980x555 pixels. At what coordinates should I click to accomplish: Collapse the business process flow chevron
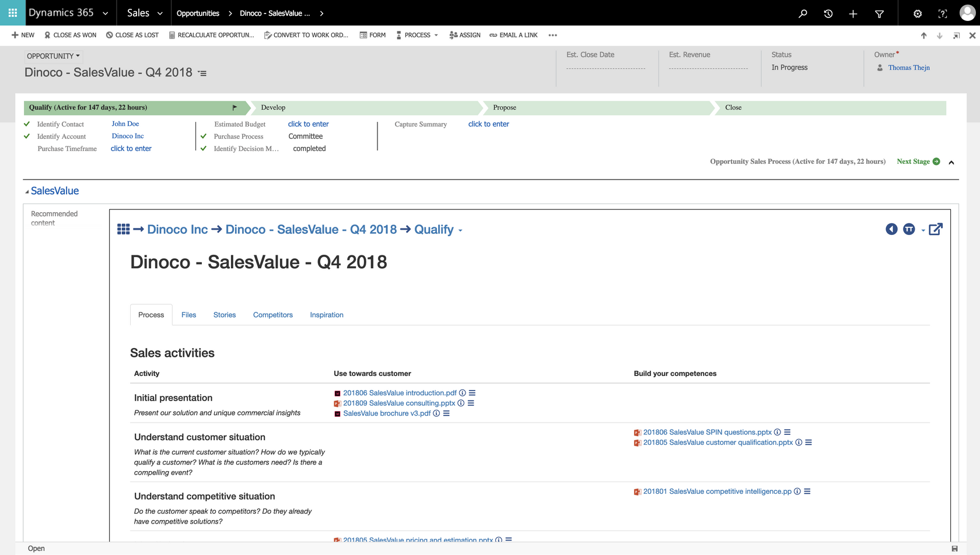(951, 162)
